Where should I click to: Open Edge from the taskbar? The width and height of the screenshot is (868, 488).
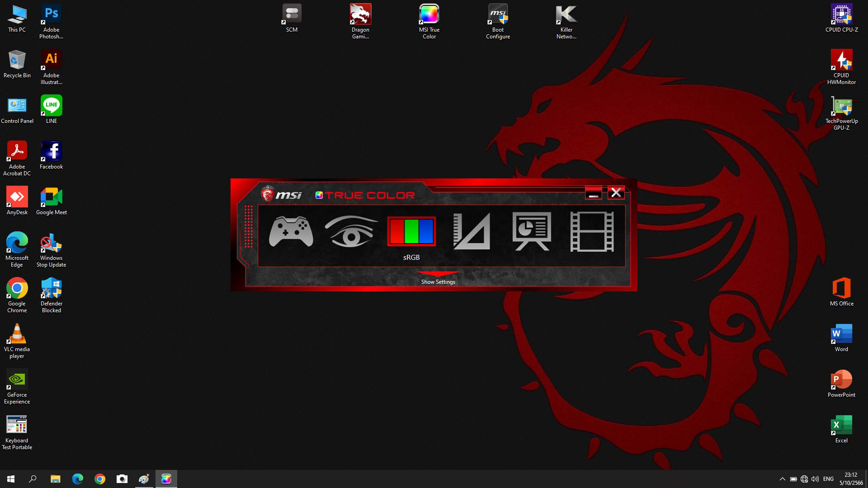[77, 479]
